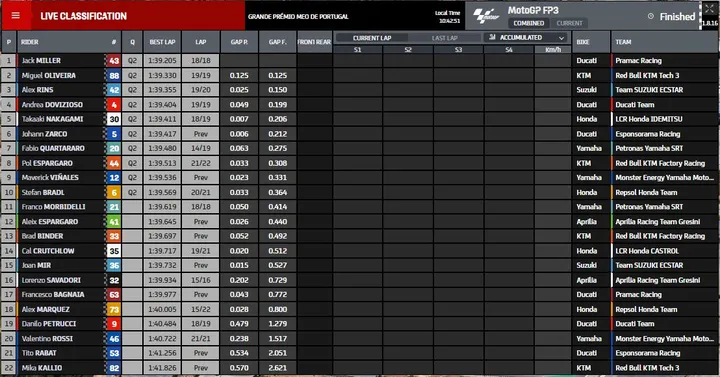720x377 pixels.
Task: Open the hamburger menu
Action: click(x=16, y=16)
